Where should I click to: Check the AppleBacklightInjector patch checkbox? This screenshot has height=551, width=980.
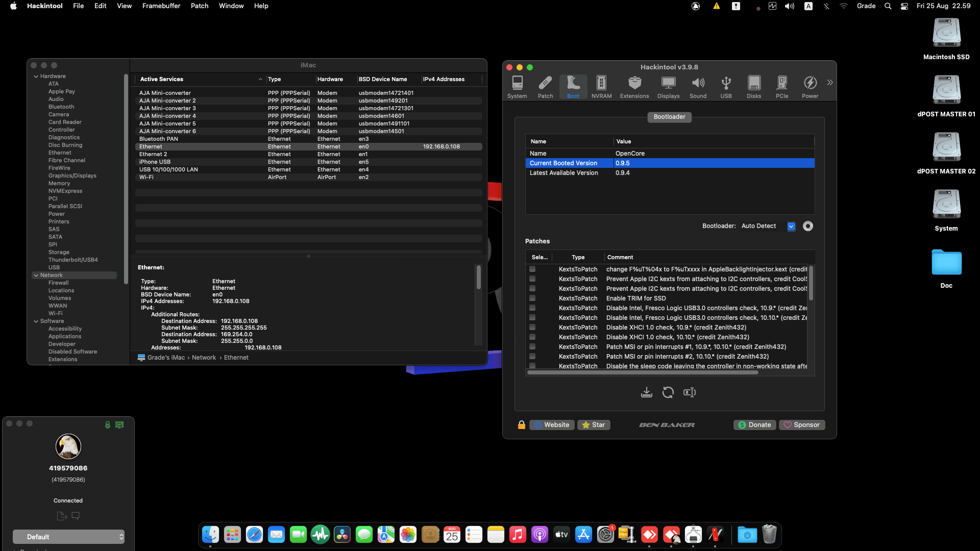click(x=532, y=269)
